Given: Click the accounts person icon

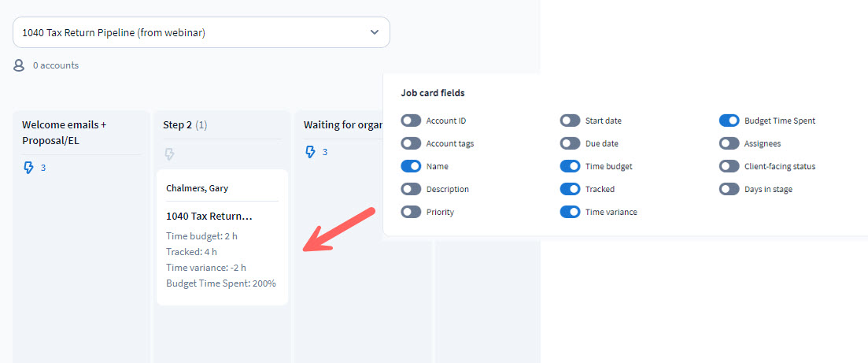Looking at the screenshot, I should point(20,65).
